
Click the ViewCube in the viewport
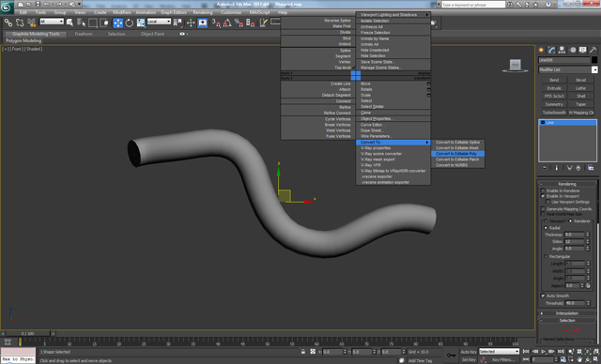(x=516, y=66)
